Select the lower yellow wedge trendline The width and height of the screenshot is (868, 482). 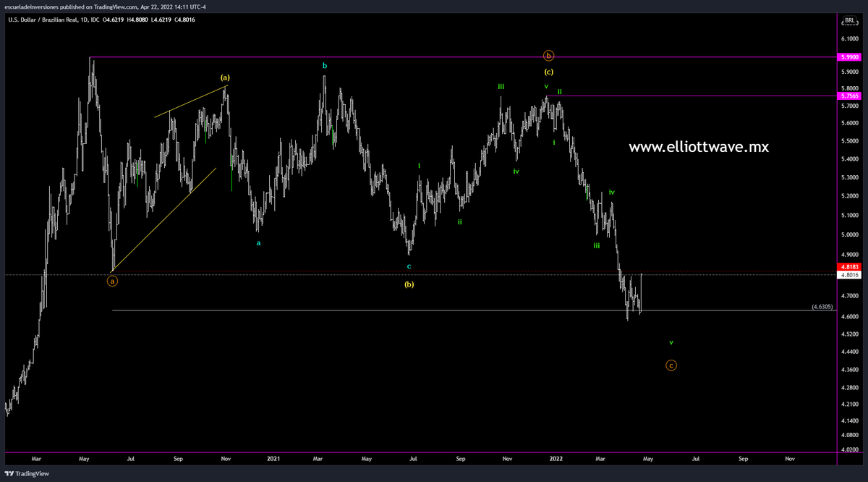click(165, 220)
